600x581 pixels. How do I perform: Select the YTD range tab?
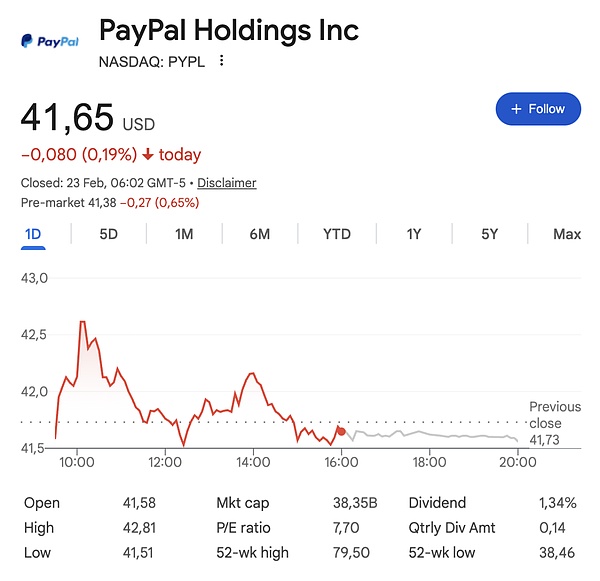point(337,234)
